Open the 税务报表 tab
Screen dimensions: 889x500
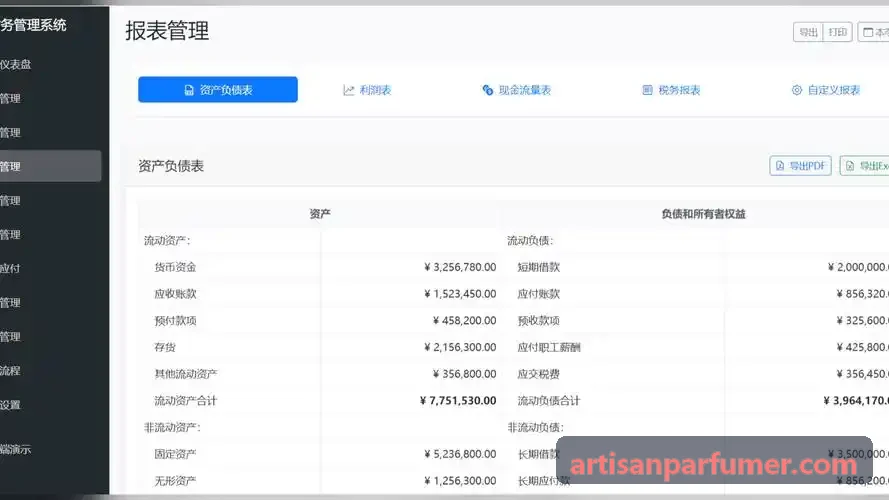[x=671, y=90]
